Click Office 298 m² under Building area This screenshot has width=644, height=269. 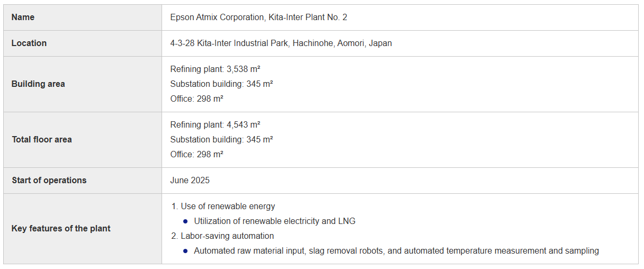[196, 99]
